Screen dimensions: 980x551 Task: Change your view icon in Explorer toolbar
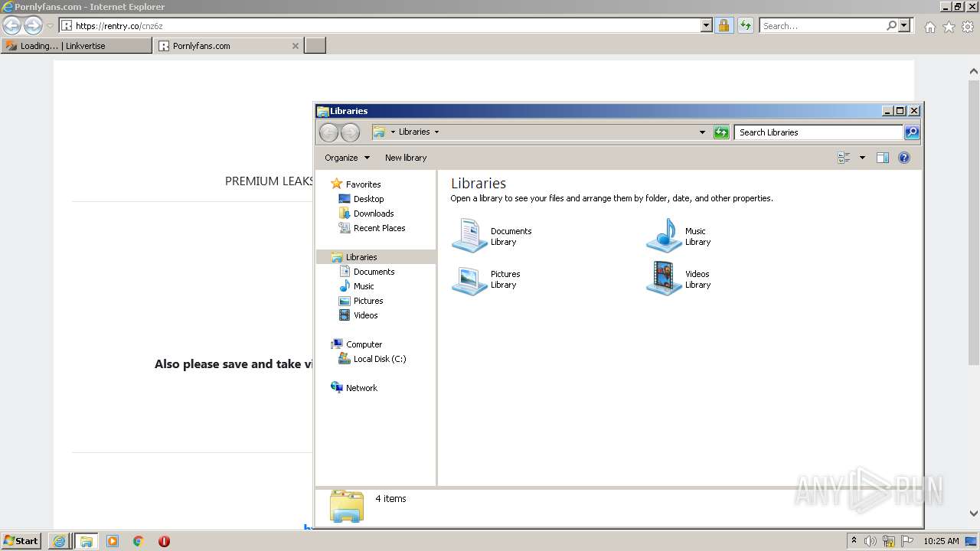click(x=844, y=158)
